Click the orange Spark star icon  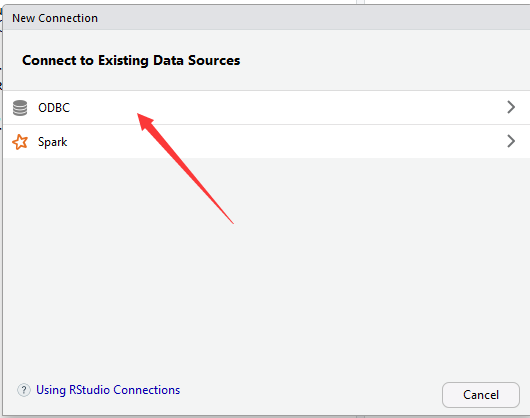click(20, 142)
